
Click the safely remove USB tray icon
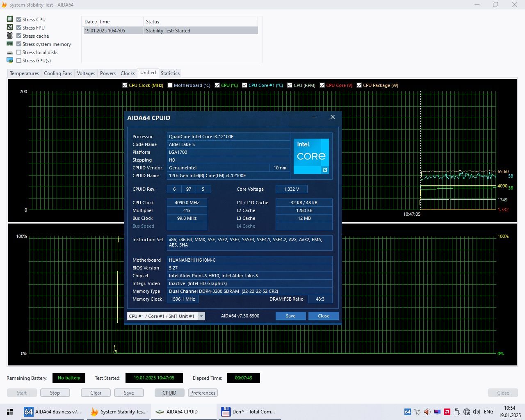457,412
